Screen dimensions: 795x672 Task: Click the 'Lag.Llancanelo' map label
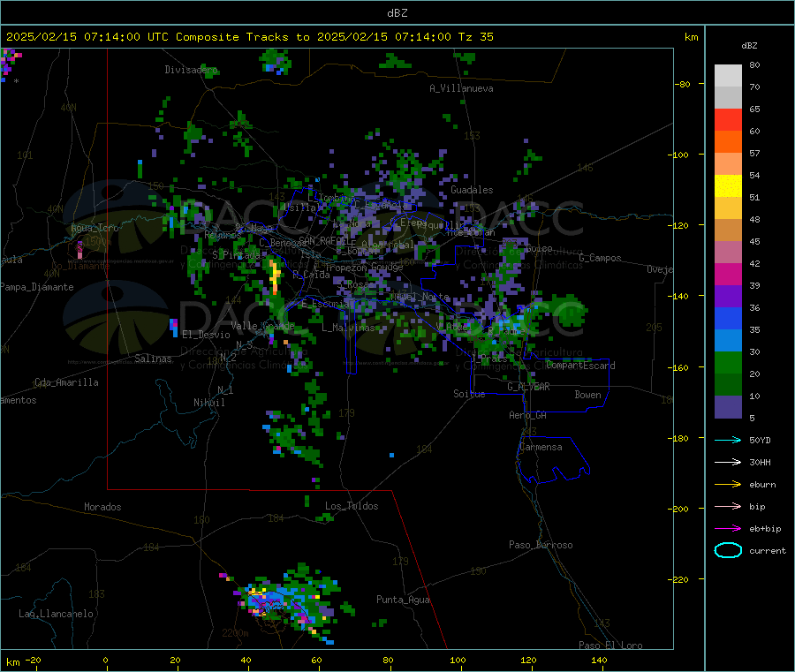click(x=56, y=614)
